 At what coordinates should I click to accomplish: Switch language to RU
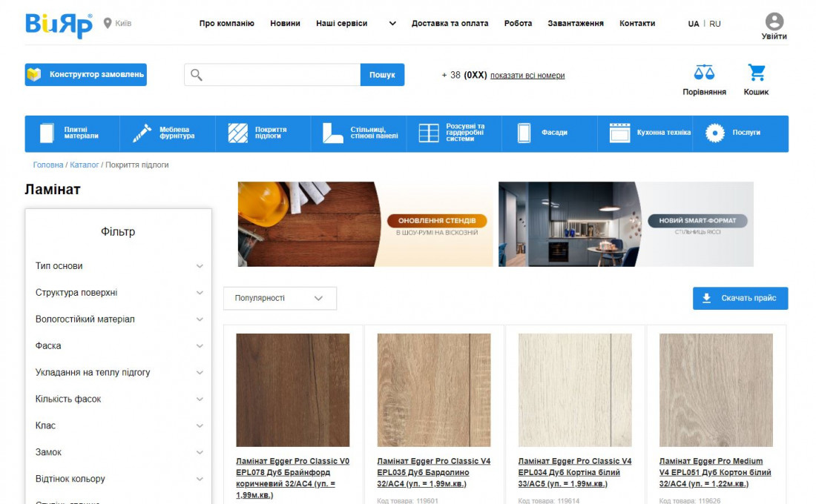(x=715, y=24)
